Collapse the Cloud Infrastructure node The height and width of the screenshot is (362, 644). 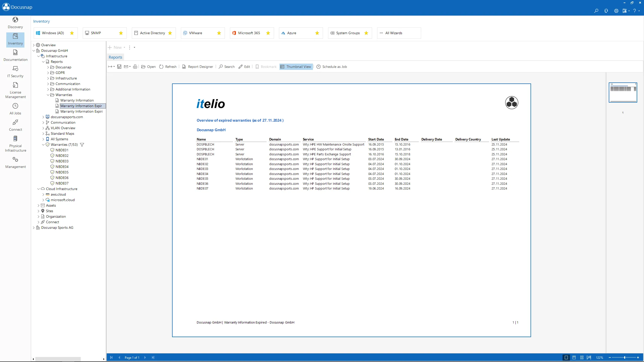coord(38,189)
